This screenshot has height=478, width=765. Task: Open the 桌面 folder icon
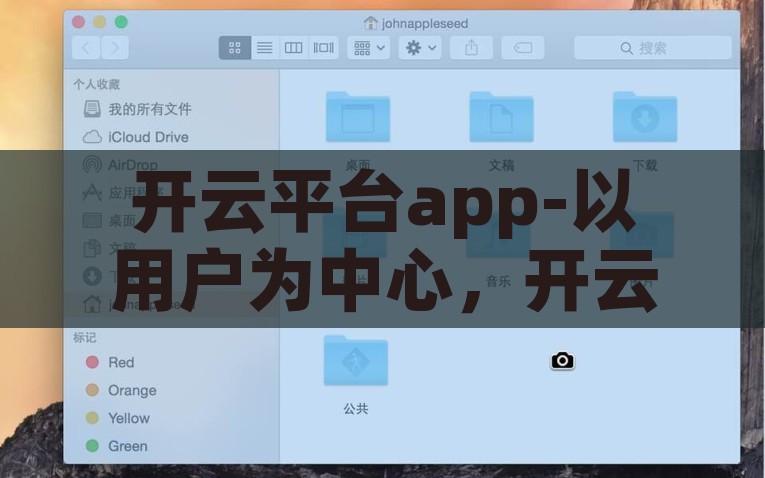[358, 117]
